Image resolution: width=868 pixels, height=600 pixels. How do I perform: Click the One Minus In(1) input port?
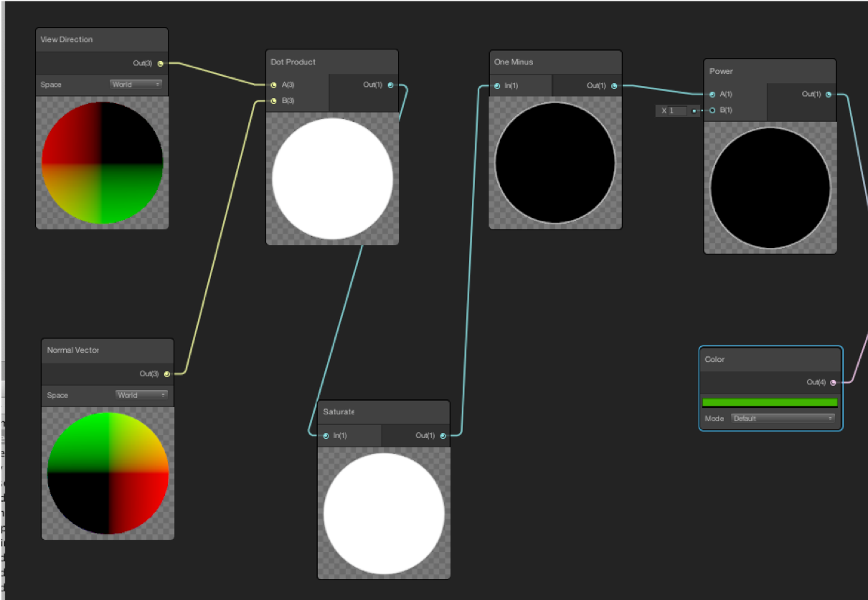(x=497, y=86)
